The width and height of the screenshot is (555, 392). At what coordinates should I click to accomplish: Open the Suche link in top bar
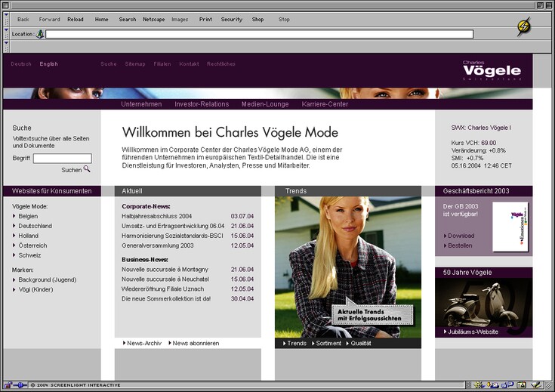point(108,64)
